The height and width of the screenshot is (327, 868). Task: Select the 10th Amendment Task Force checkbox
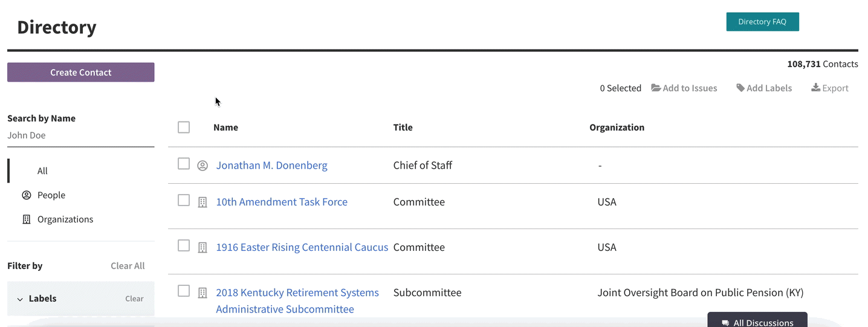(x=184, y=200)
